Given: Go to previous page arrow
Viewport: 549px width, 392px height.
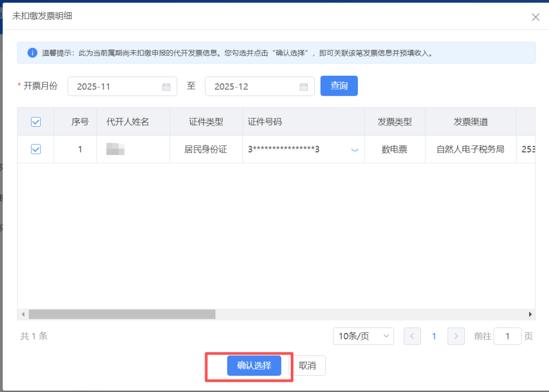Looking at the screenshot, I should pos(412,336).
